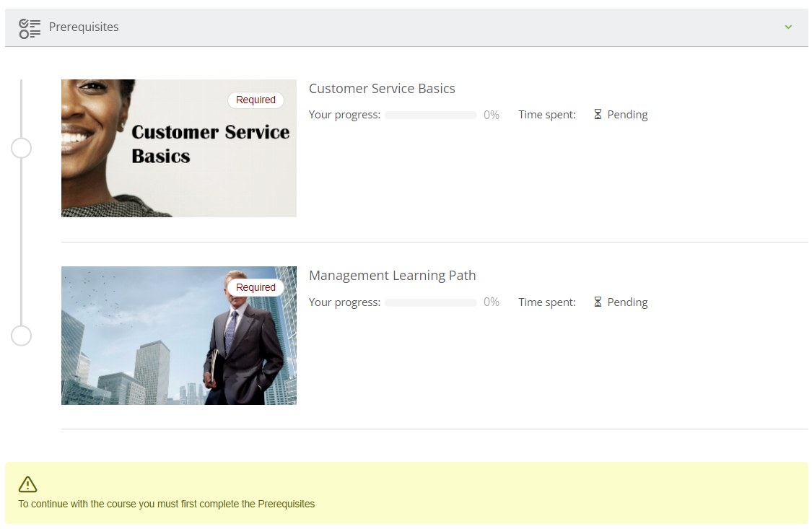Click the hourglass icon for Management Learning Path
This screenshot has height=529, width=812.
point(598,302)
